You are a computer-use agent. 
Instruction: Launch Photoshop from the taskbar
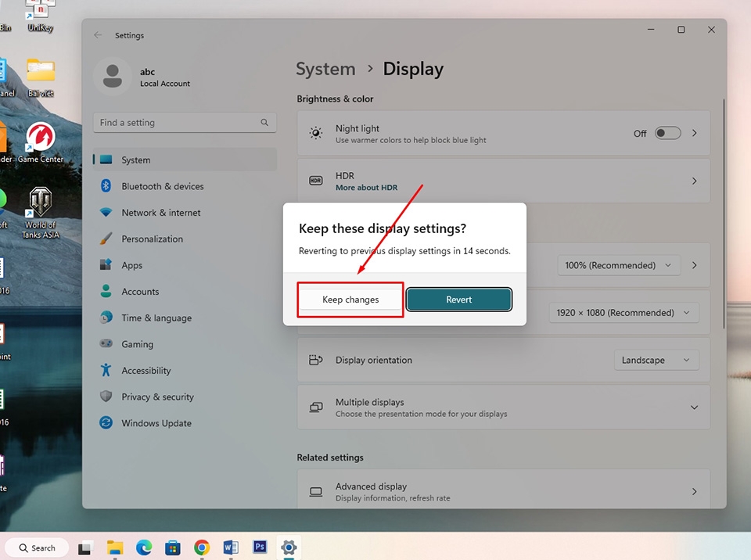point(260,547)
